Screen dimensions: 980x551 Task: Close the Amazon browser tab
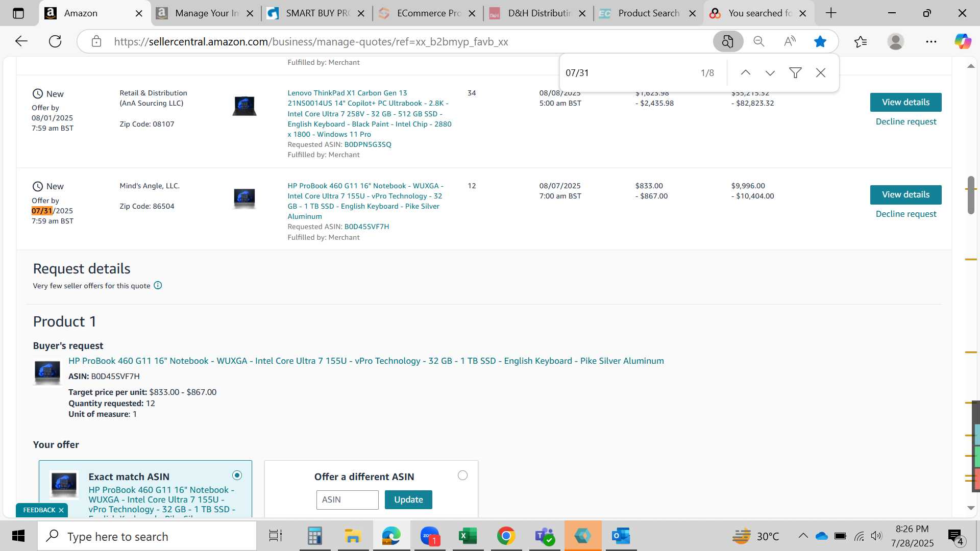[x=139, y=13]
